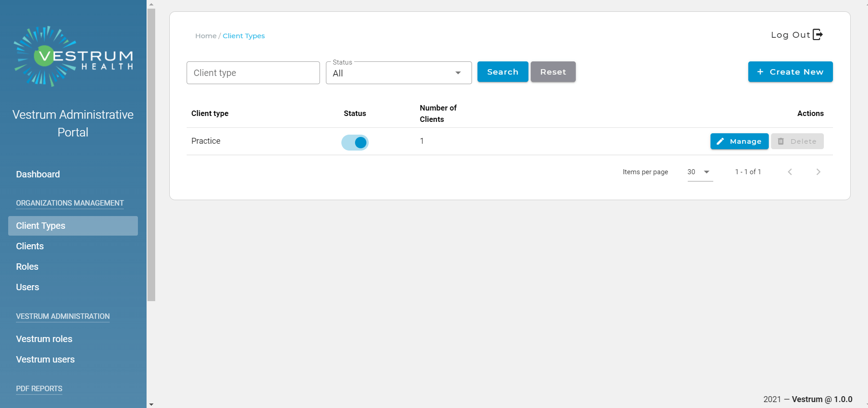Viewport: 868px width, 408px height.
Task: Open Vestrum users in sidebar
Action: (x=46, y=359)
